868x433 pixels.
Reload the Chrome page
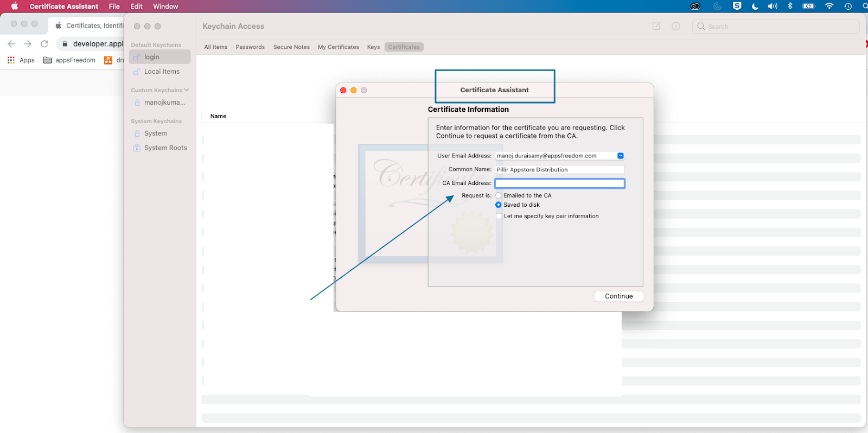click(44, 43)
